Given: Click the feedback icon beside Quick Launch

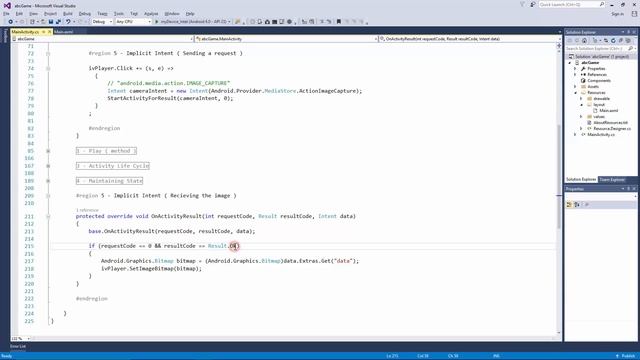Looking at the screenshot, I should click(533, 4).
